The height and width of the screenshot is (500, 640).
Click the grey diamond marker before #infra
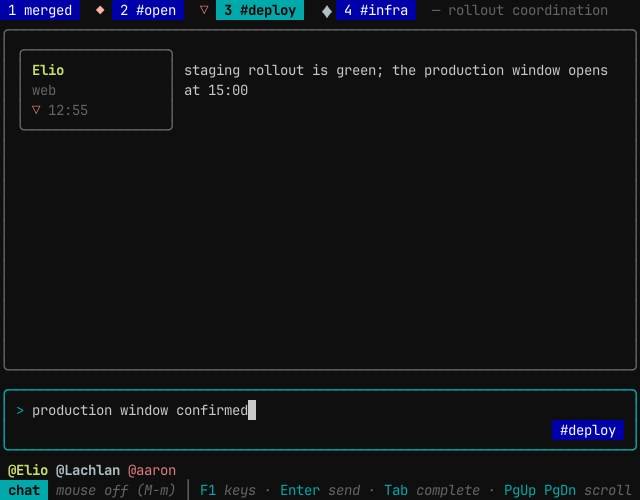[x=327, y=11]
